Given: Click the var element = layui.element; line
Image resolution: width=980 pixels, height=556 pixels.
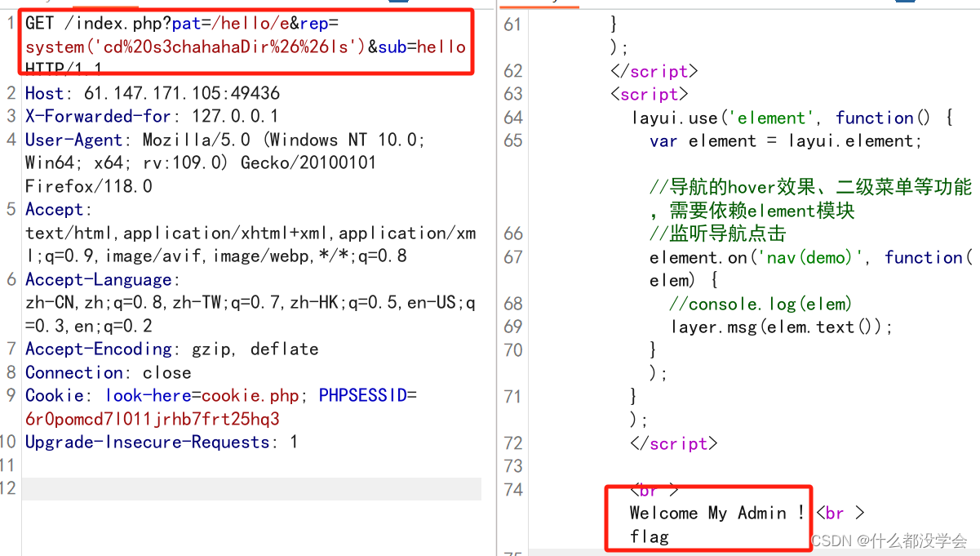Looking at the screenshot, I should point(786,140).
